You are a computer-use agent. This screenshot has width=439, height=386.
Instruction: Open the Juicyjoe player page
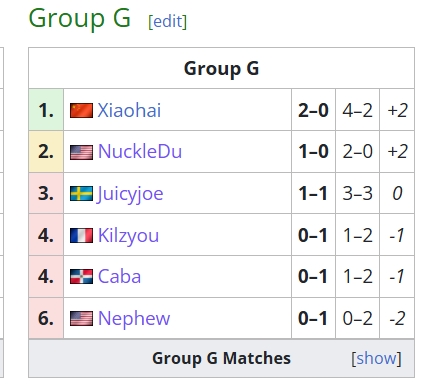point(130,194)
